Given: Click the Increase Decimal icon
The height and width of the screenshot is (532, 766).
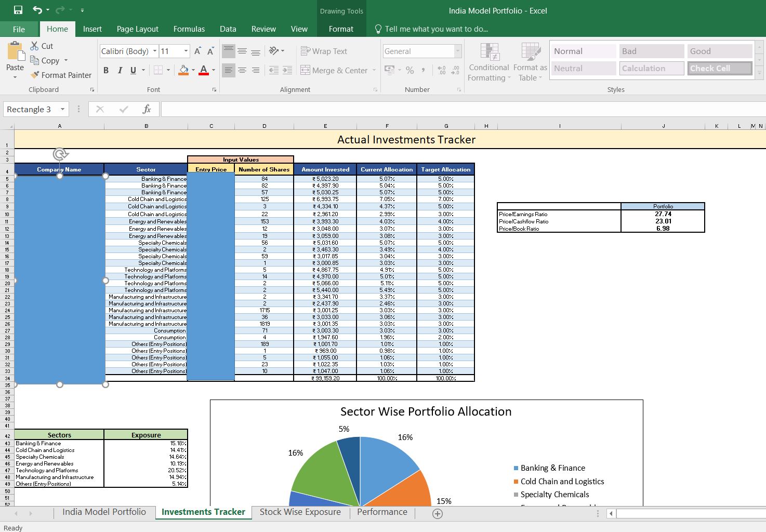Looking at the screenshot, I should tap(442, 70).
